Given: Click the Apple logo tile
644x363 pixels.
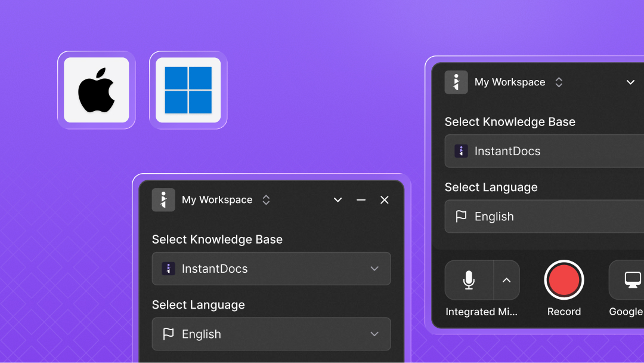Looking at the screenshot, I should [96, 90].
